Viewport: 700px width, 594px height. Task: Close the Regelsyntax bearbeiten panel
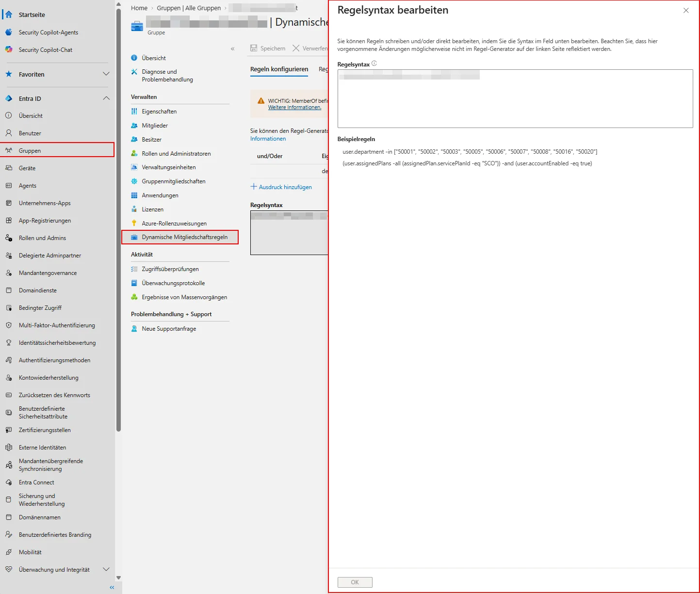686,10
